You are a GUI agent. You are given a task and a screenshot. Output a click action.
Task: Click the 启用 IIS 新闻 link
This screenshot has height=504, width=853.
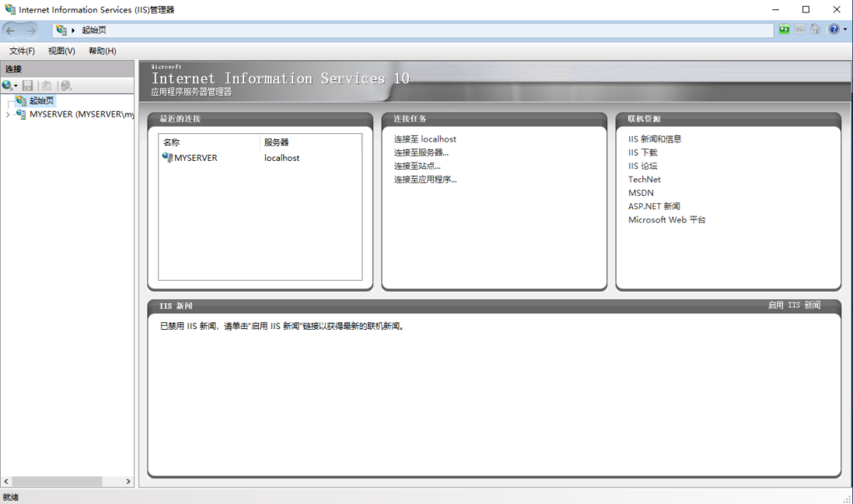coord(794,306)
